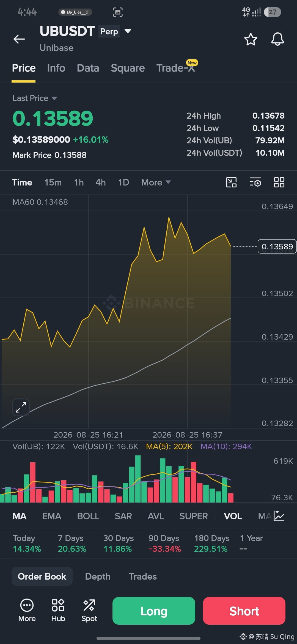This screenshot has height=644, width=297.
Task: Open the Order Book tab
Action: coord(42,576)
